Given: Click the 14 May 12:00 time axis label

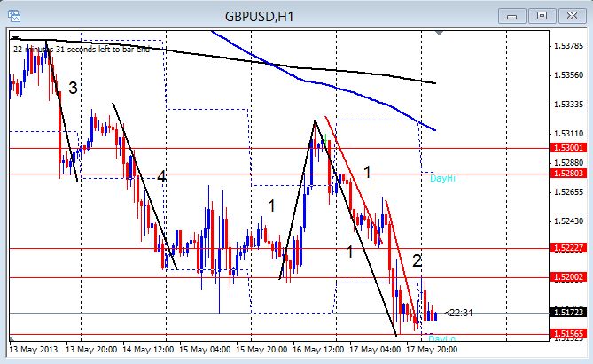Looking at the screenshot, I should [148, 349].
